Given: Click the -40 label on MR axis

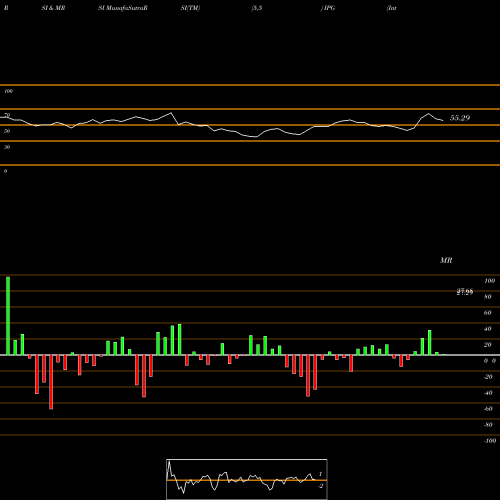Looking at the screenshot, I should click(x=488, y=393).
